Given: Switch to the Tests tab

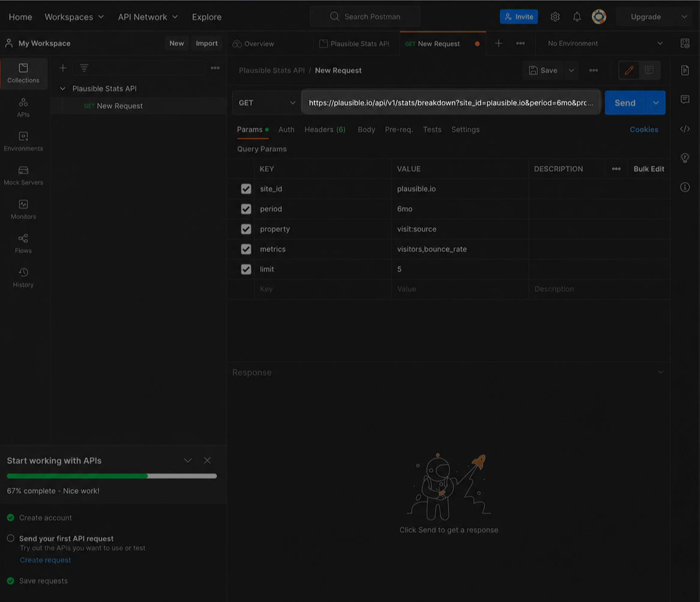Looking at the screenshot, I should tap(432, 129).
